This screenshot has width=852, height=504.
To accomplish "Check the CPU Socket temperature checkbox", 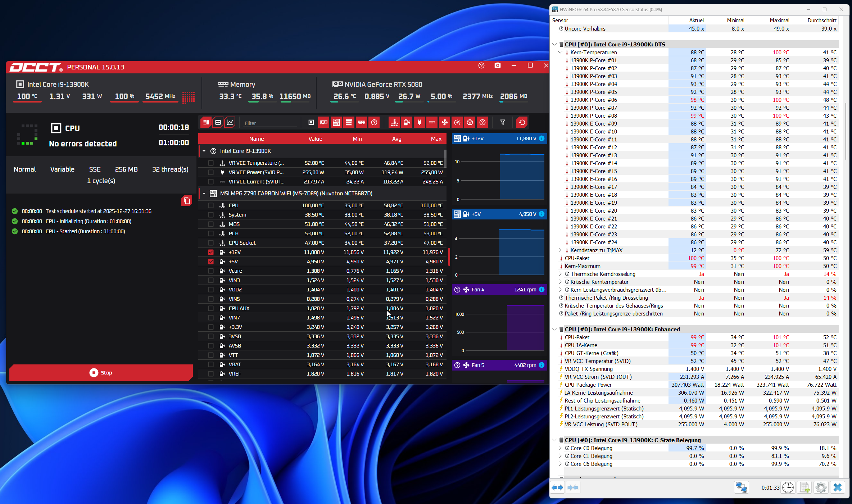I will pos(211,243).
